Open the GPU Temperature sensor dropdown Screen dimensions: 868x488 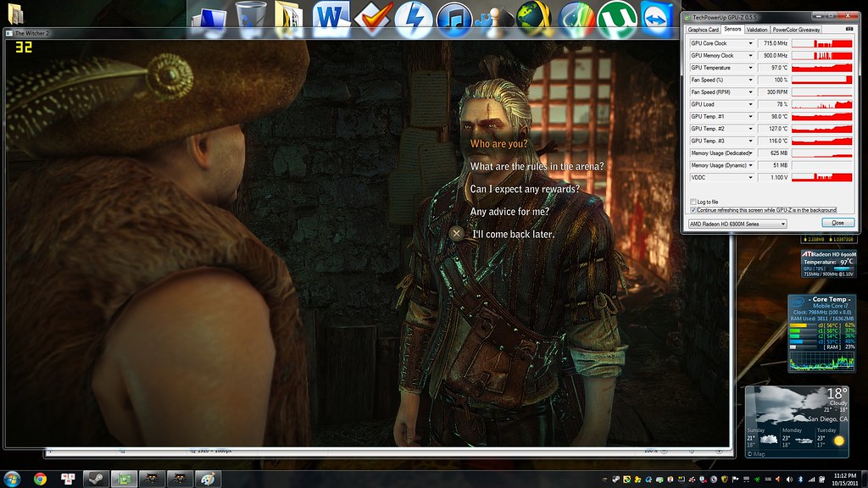tap(751, 68)
